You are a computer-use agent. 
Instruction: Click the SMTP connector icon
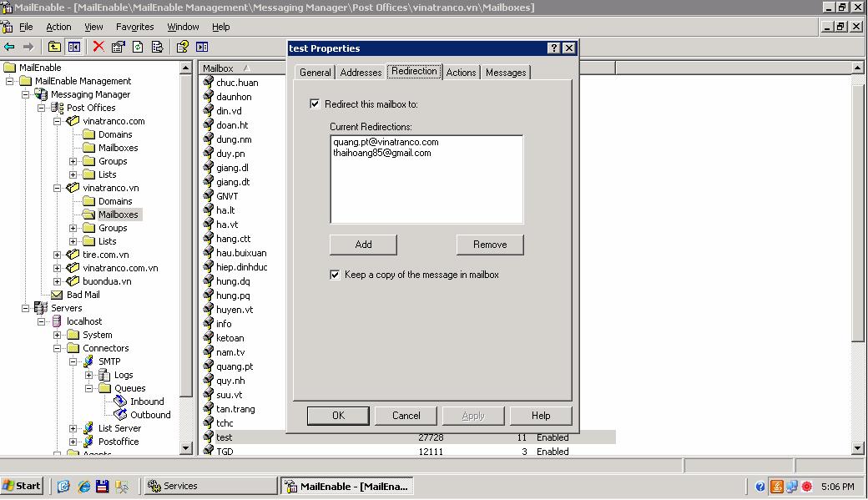(88, 361)
